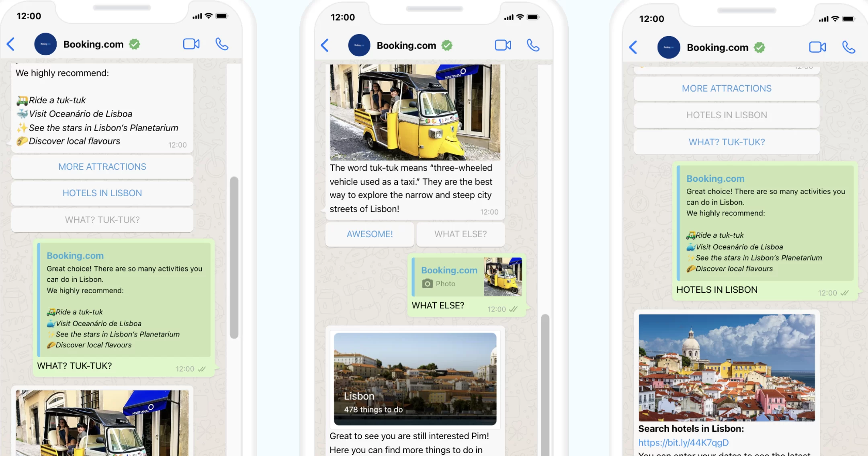
Task: Open the Lisbon hotels cityscape photo
Action: coord(727,368)
